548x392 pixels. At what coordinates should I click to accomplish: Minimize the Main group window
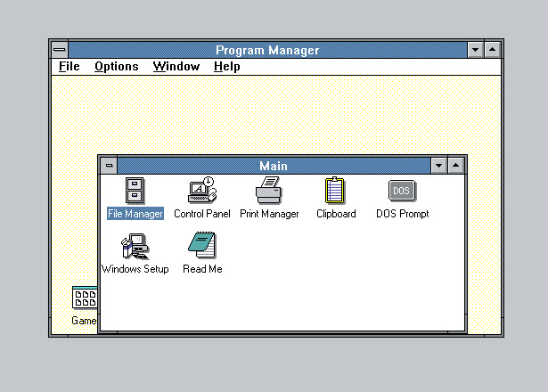click(439, 166)
